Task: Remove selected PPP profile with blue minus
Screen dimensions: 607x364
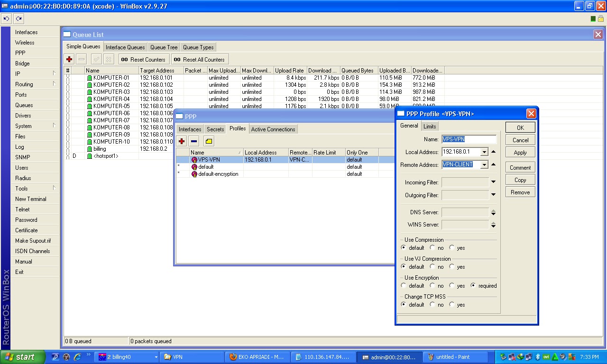Action: 193,141
